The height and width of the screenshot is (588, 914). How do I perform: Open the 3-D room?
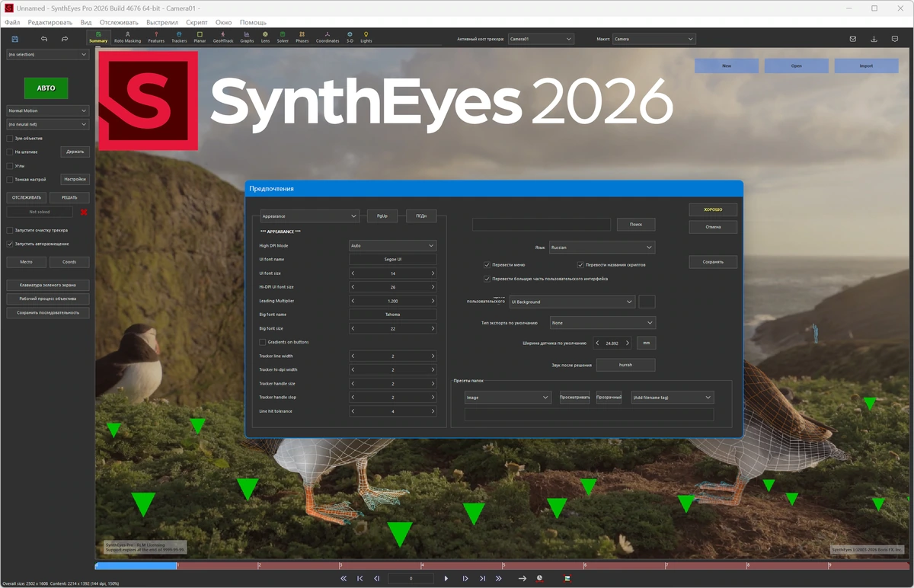[350, 37]
